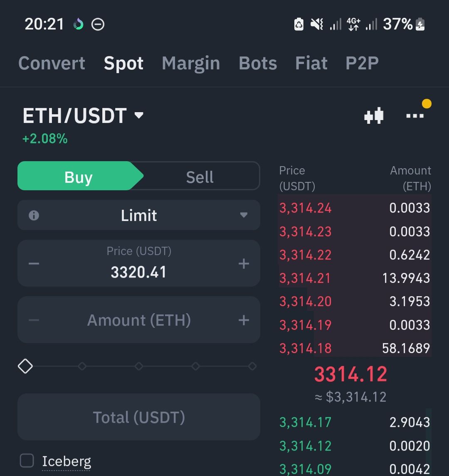
Task: Open the Convert tab
Action: point(52,63)
